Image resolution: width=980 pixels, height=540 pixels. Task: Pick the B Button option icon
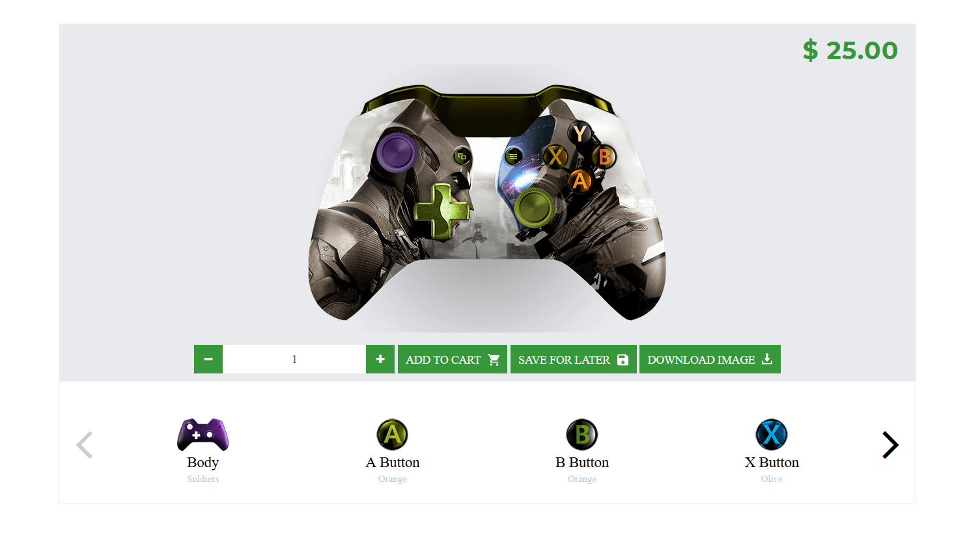582,435
